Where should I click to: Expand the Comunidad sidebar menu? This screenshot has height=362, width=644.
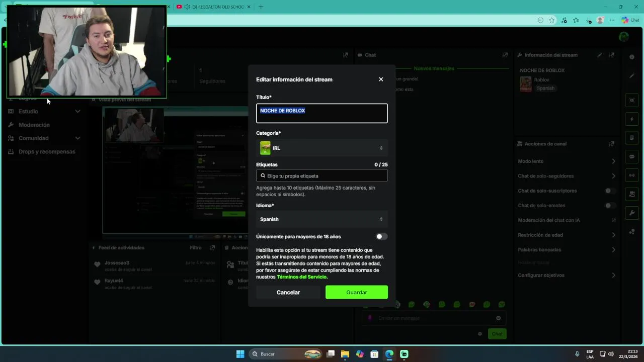44,138
